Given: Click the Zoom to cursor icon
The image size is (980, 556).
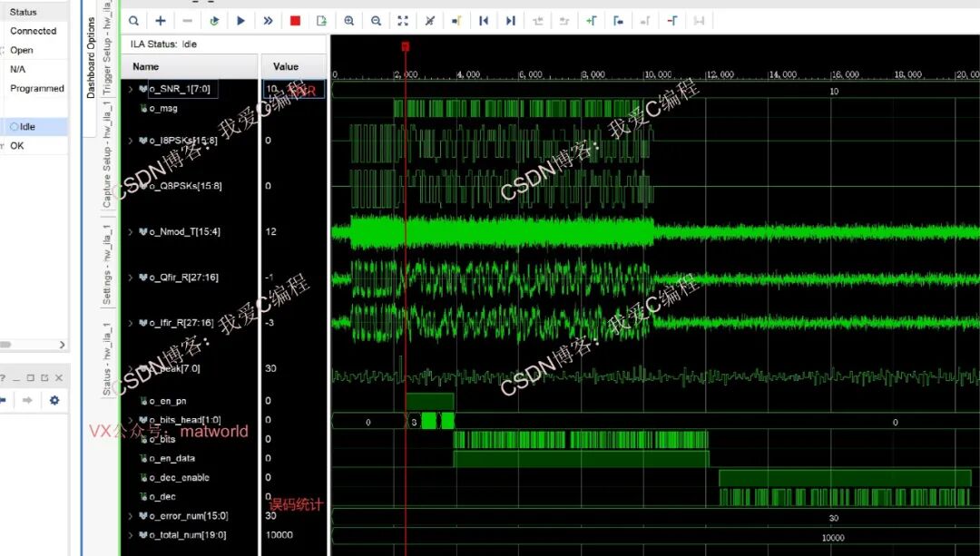Looking at the screenshot, I should (x=430, y=21).
